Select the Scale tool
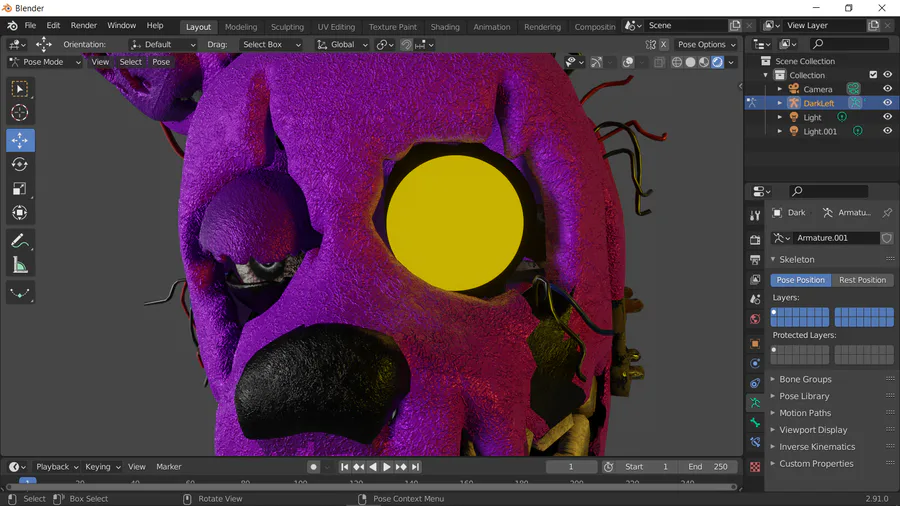This screenshot has height=506, width=900. pos(20,189)
